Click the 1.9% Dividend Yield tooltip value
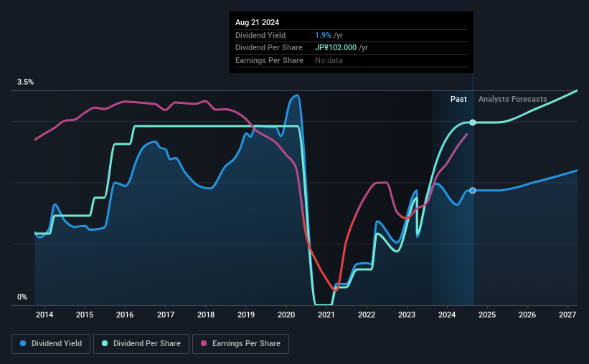This screenshot has width=589, height=364. click(323, 35)
